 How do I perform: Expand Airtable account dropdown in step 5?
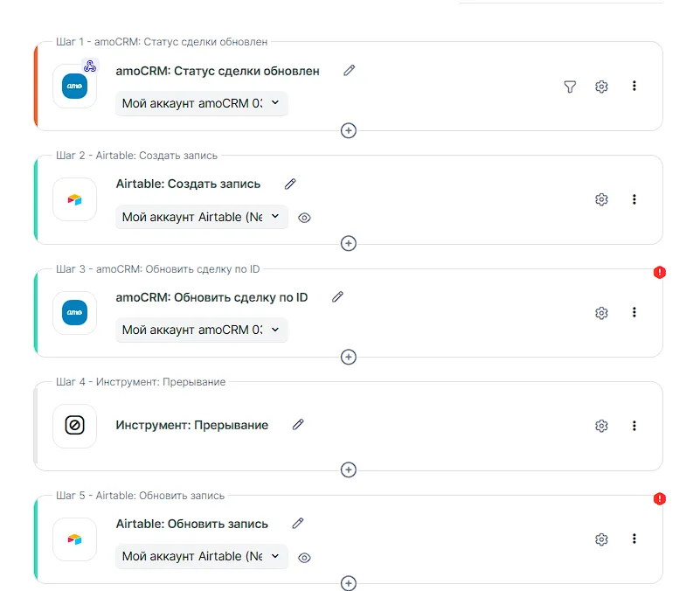[x=202, y=556]
